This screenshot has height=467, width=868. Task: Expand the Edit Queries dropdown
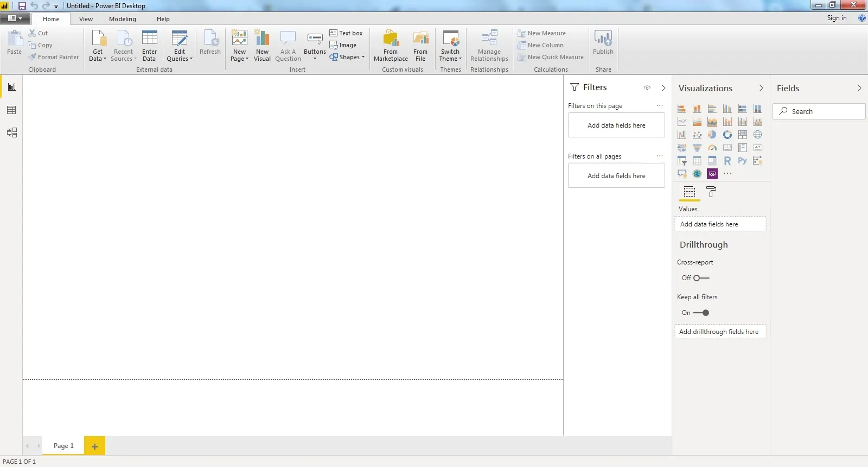(x=180, y=46)
